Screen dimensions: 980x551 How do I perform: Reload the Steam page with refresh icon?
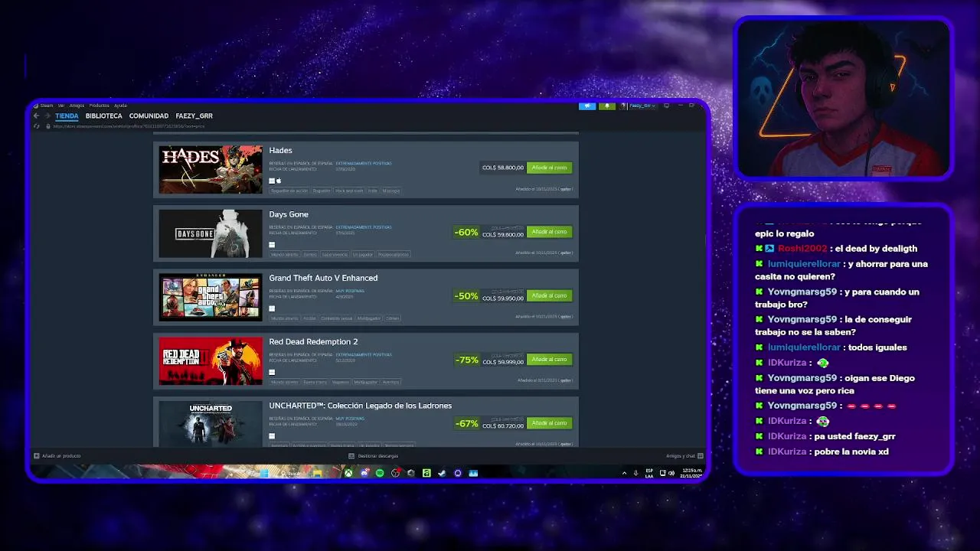point(36,126)
